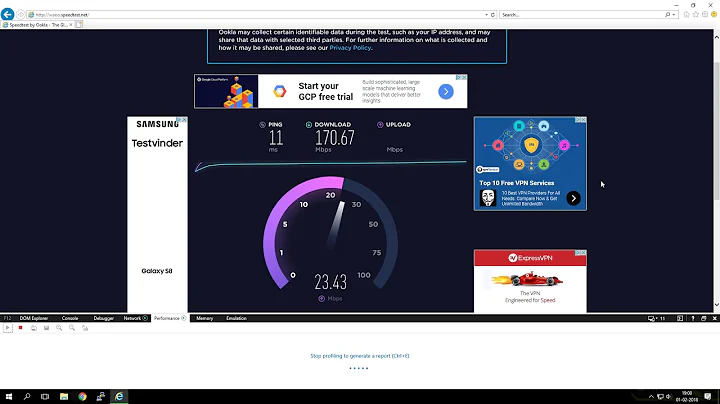The width and height of the screenshot is (720, 404).
Task: Toggle Network tab recording indicator
Action: pos(145,318)
